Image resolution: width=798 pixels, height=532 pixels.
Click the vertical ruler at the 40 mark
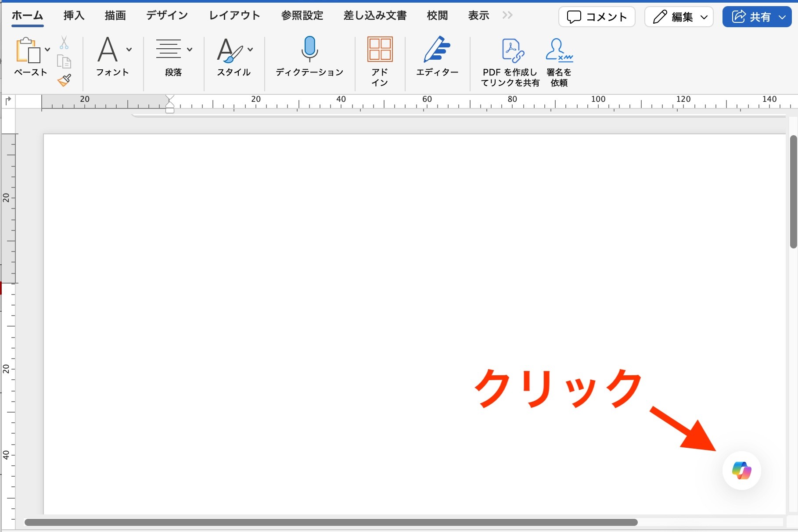pos(7,455)
